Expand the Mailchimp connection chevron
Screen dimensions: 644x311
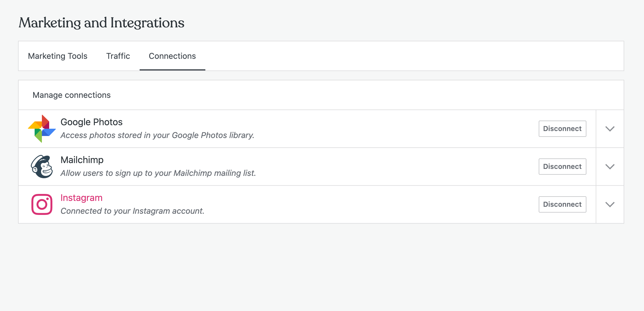[x=610, y=167]
